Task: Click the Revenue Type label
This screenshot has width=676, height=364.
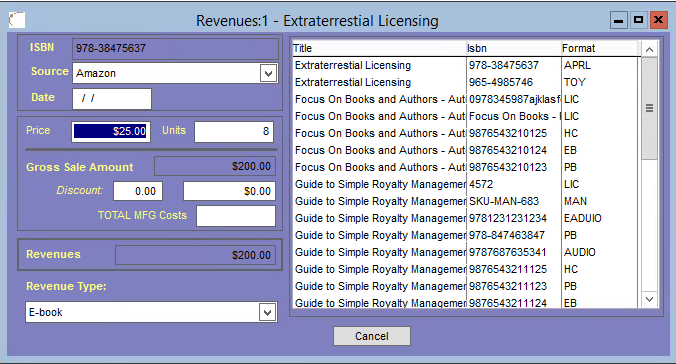Action: point(66,286)
